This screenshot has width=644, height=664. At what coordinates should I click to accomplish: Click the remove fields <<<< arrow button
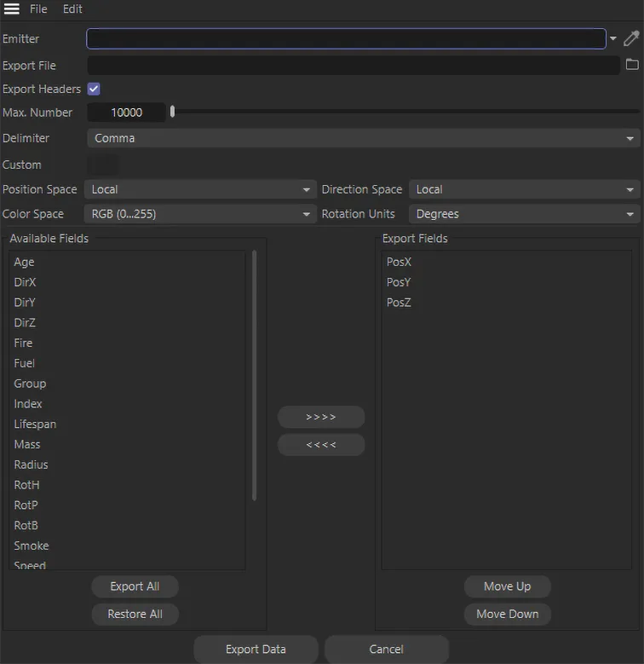tap(321, 445)
